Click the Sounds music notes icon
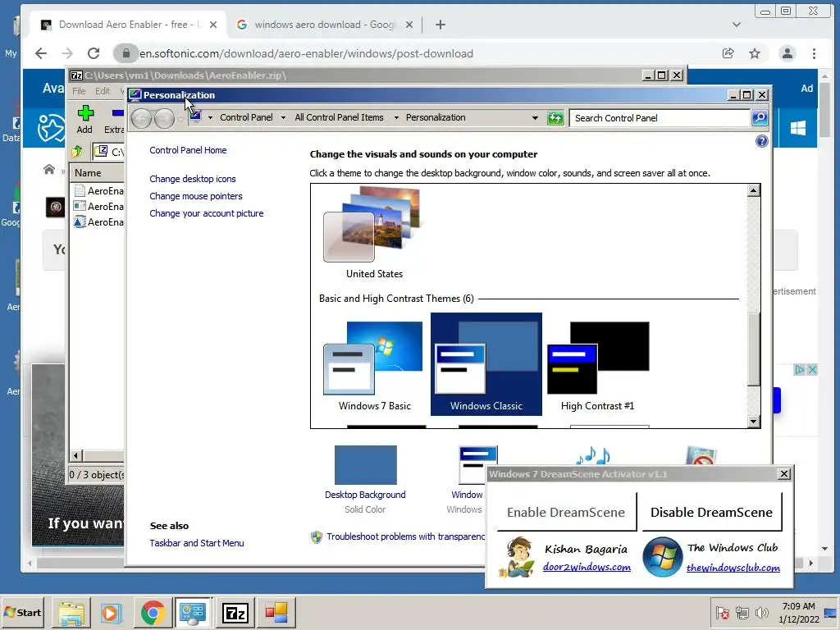This screenshot has height=630, width=840. (592, 455)
